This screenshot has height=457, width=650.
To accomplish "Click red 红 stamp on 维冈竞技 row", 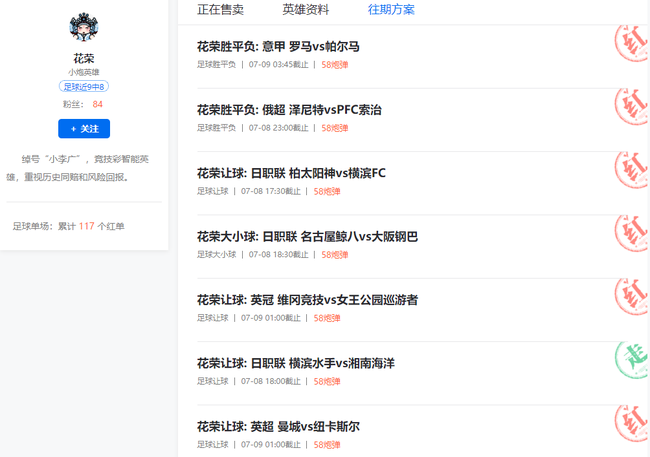I will [631, 297].
